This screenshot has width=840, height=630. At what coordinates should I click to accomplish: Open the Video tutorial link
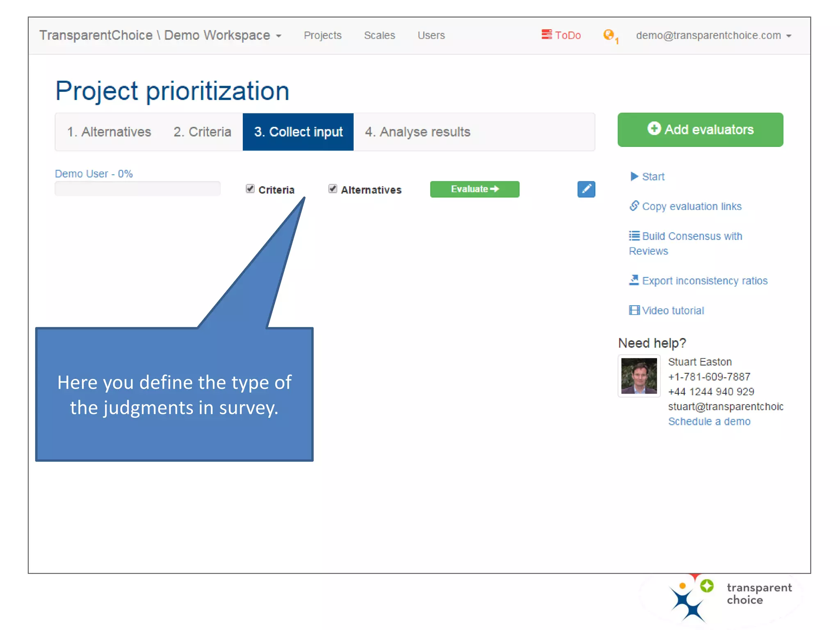pyautogui.click(x=673, y=310)
